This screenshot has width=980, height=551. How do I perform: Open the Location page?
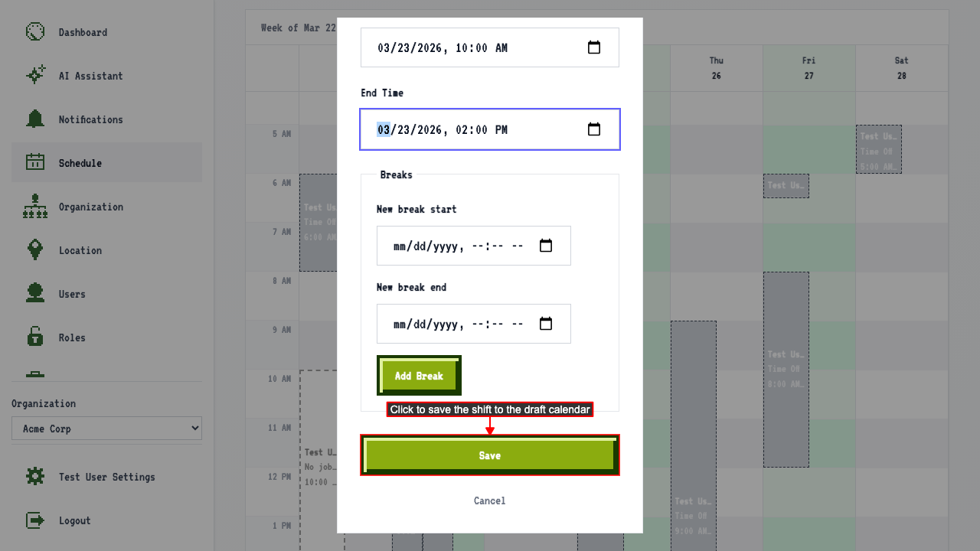[106, 250]
